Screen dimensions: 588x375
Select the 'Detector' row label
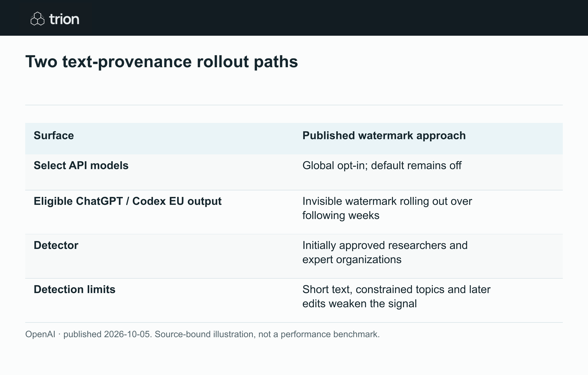pos(56,245)
